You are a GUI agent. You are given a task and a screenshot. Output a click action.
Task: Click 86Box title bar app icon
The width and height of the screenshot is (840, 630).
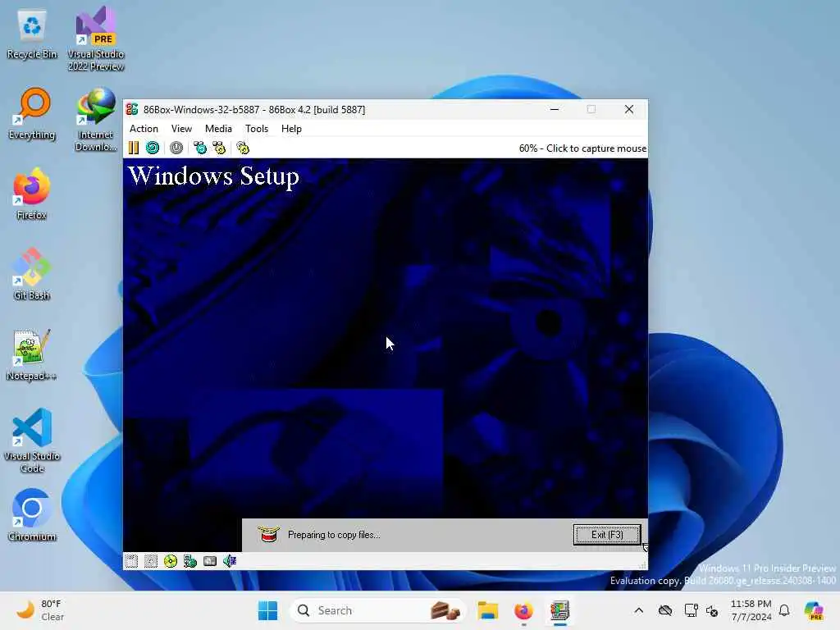(132, 109)
